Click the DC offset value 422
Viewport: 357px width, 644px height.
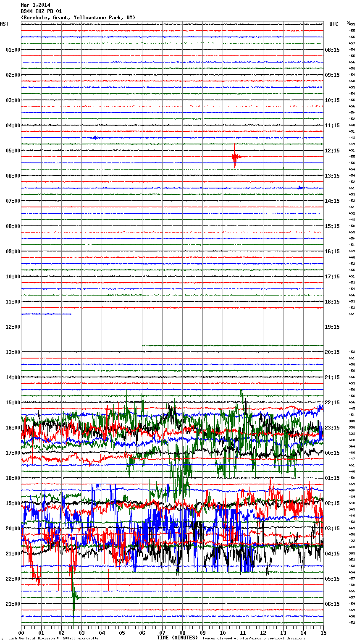point(352,541)
